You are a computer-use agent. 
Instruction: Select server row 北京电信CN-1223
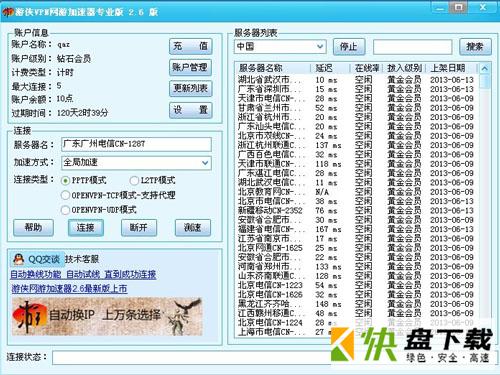click(x=356, y=285)
